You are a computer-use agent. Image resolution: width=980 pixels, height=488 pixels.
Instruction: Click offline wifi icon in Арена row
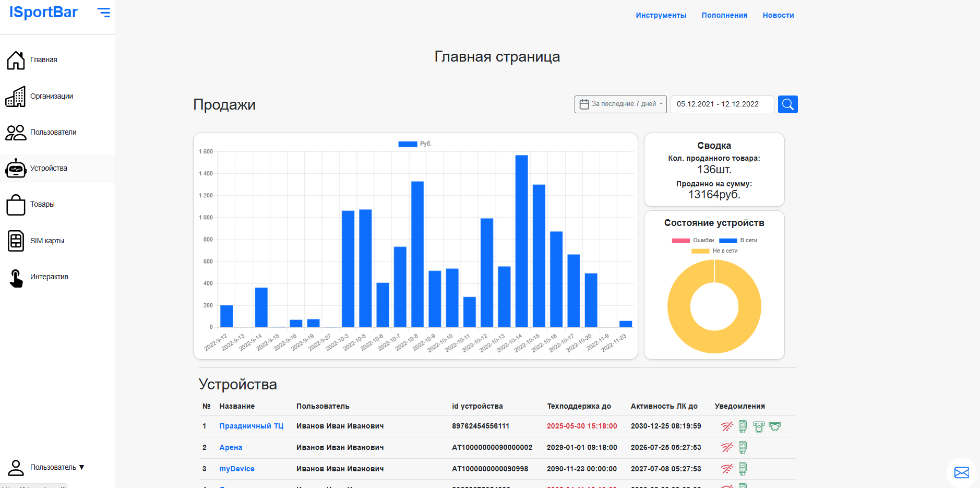[727, 447]
